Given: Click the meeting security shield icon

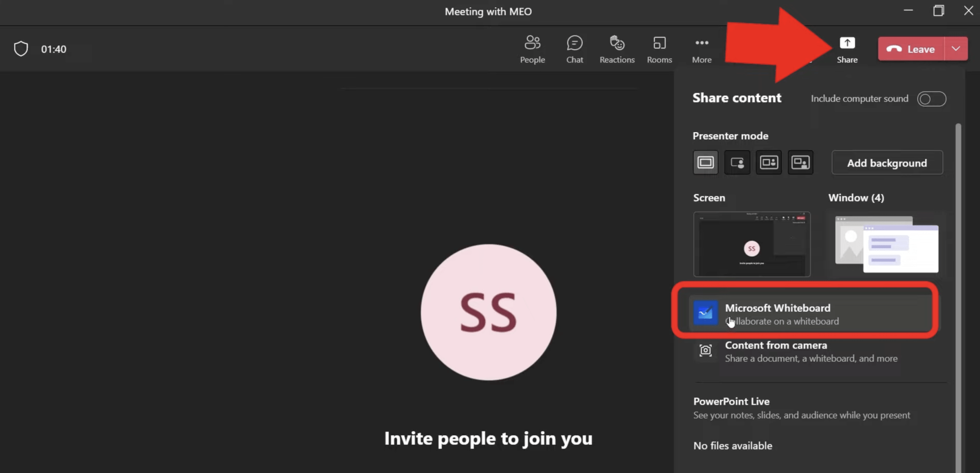Looking at the screenshot, I should pos(21,48).
